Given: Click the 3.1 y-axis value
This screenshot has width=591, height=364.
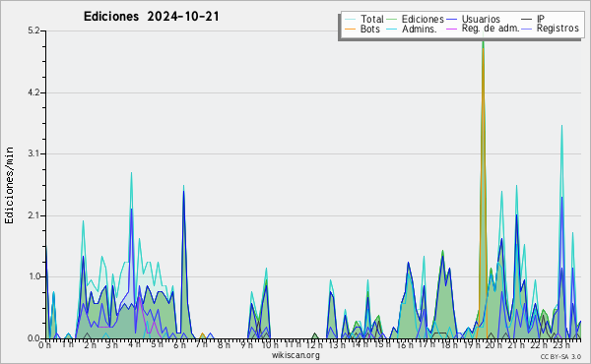Looking at the screenshot, I should [x=33, y=153].
